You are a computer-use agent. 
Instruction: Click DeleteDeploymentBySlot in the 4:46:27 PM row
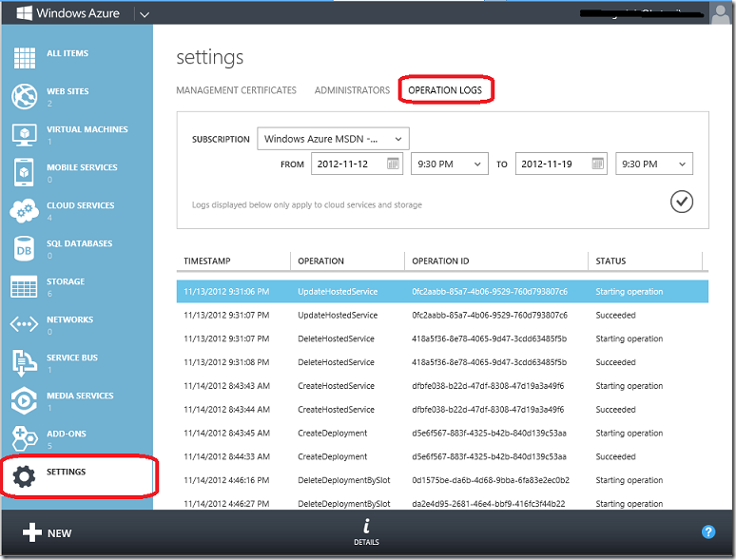pos(343,504)
